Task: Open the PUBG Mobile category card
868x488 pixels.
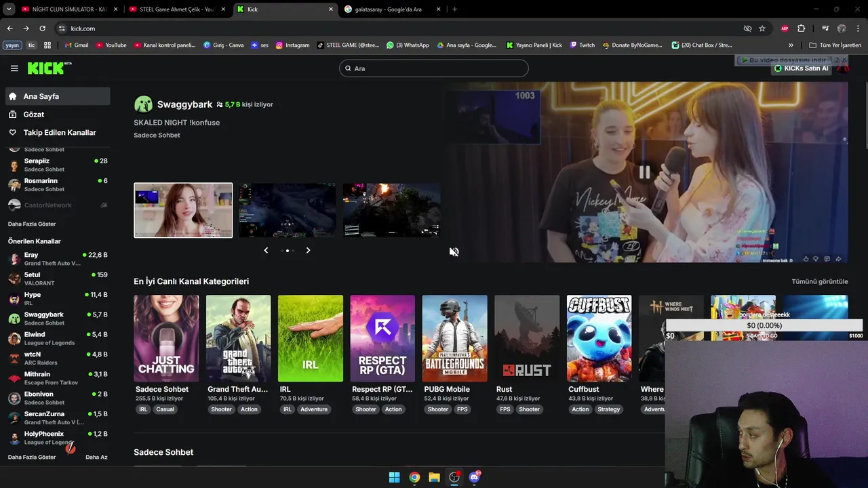Action: click(454, 338)
